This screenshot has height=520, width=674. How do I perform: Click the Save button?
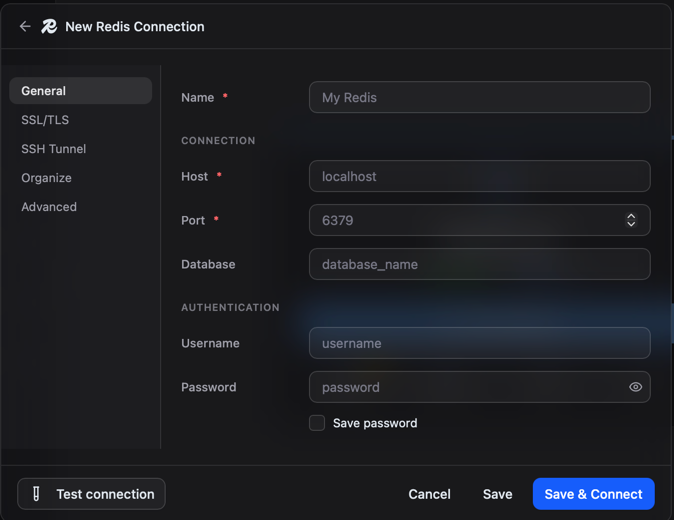click(497, 494)
